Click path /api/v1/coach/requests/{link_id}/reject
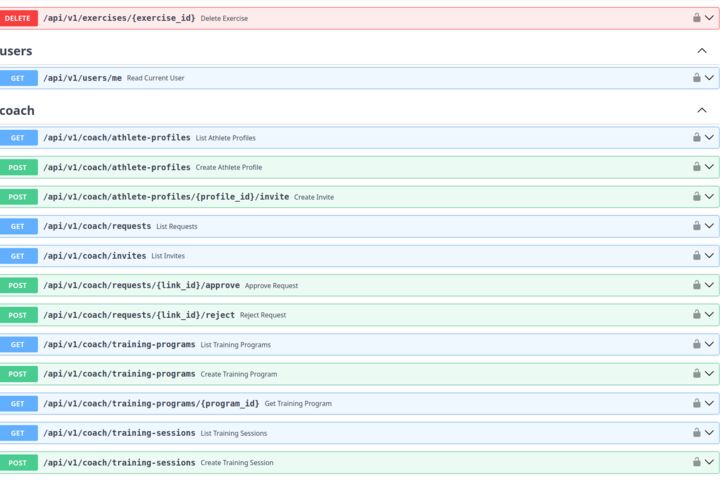Viewport: 720px width, 480px height. coord(139,315)
